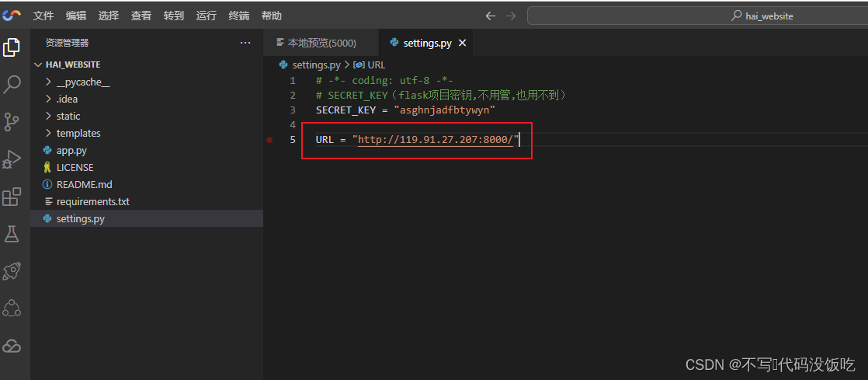Open the 文件 menu
This screenshot has width=868, height=380.
tap(43, 16)
